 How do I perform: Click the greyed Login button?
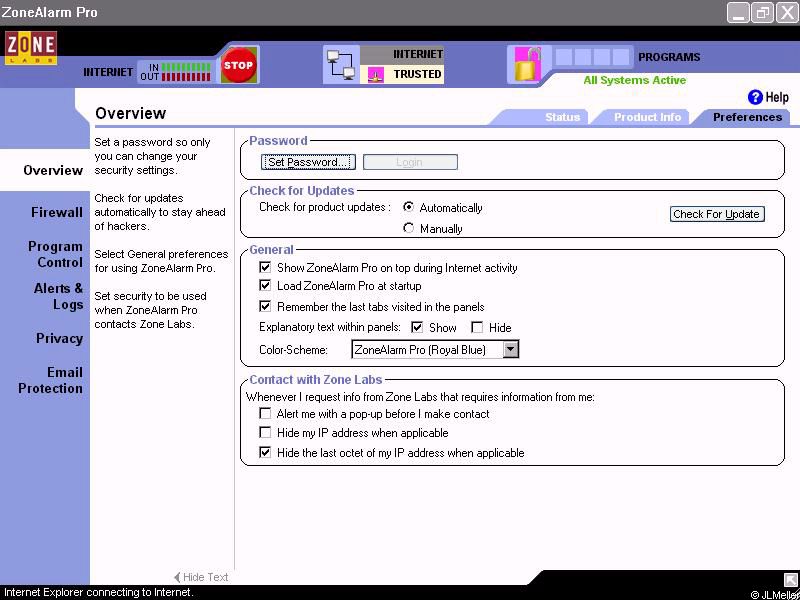[410, 162]
